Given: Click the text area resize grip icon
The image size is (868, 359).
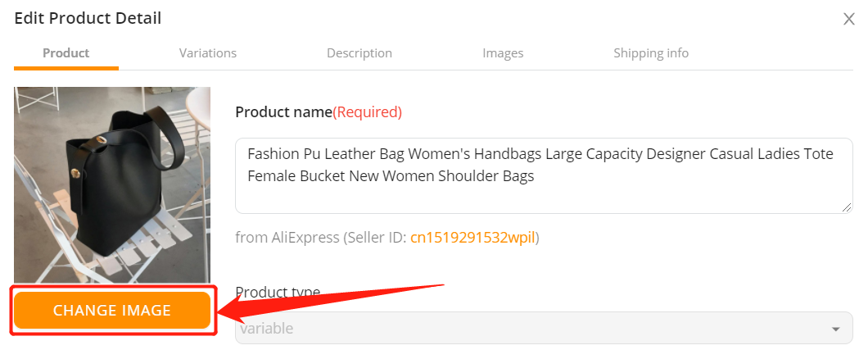Looking at the screenshot, I should (x=847, y=207).
